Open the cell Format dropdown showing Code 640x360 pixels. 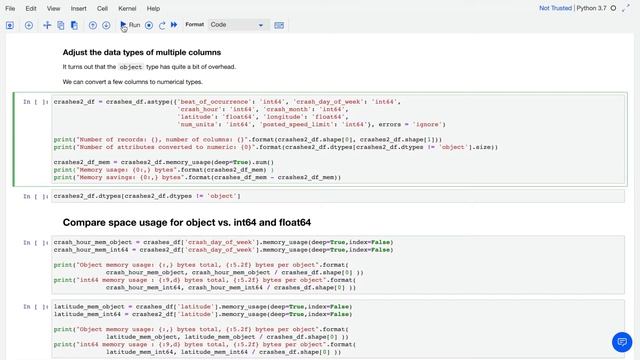coord(238,25)
